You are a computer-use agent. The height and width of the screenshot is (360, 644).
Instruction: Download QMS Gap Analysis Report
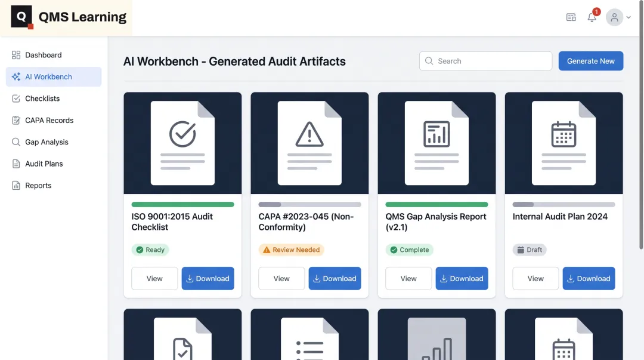(462, 279)
